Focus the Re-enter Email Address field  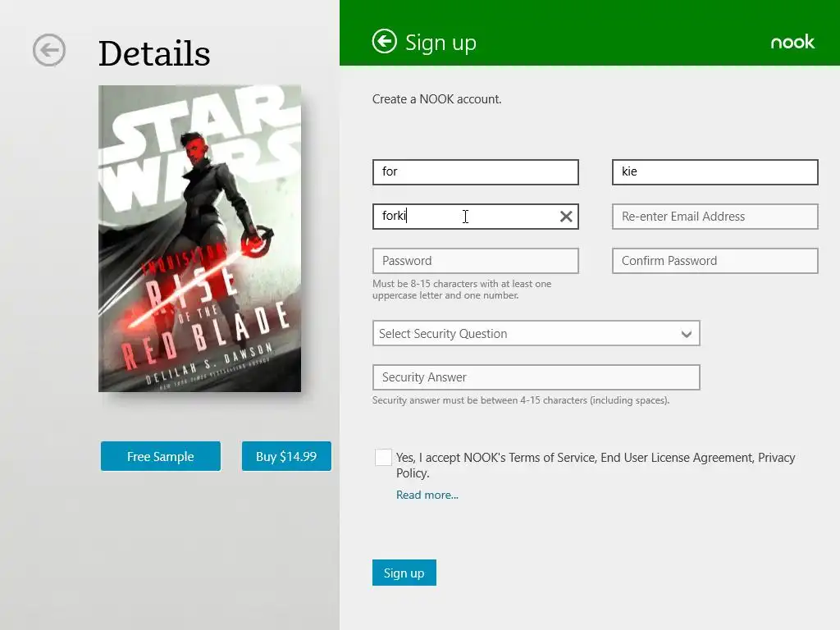[x=714, y=217]
